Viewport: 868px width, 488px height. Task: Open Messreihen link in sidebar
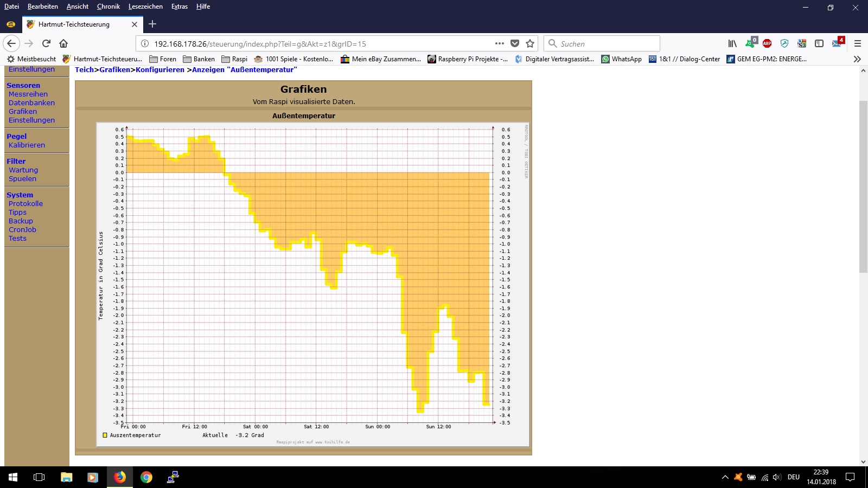[28, 94]
